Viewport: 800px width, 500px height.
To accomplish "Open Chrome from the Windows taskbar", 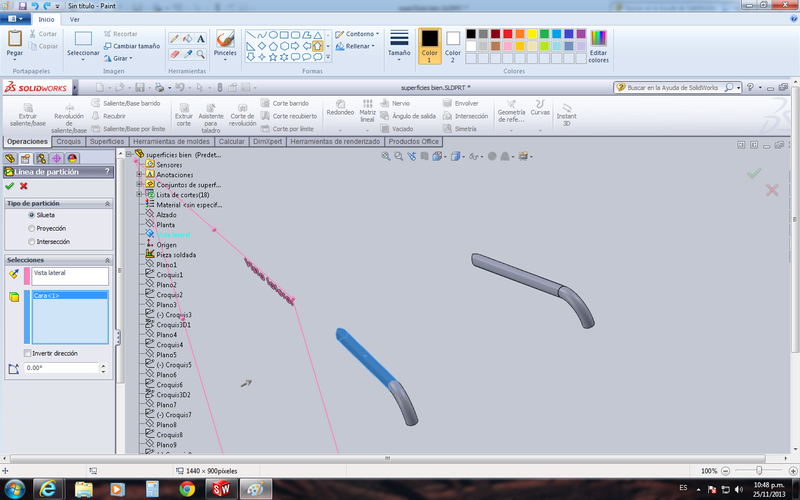I will click(x=187, y=490).
